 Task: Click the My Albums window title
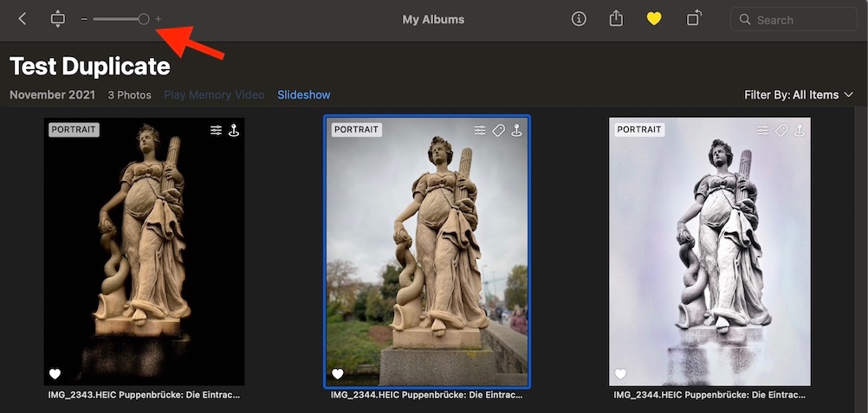[x=433, y=19]
